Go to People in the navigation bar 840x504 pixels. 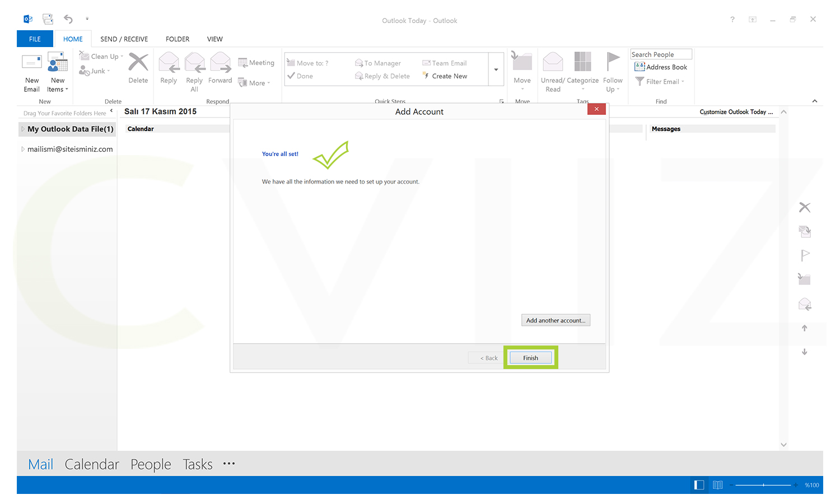(151, 464)
